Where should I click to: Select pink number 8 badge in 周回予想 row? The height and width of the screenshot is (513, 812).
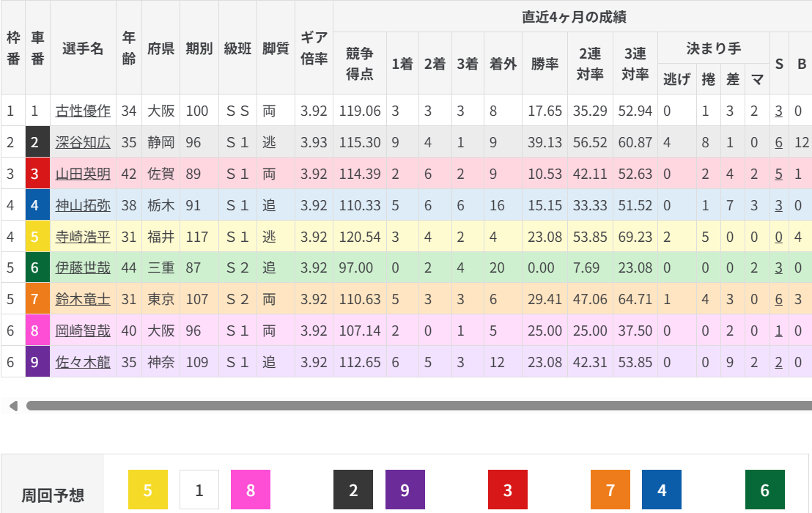pos(251,490)
